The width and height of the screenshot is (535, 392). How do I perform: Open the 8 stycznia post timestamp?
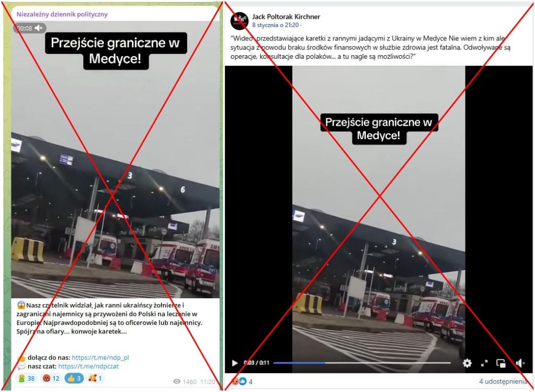[275, 25]
